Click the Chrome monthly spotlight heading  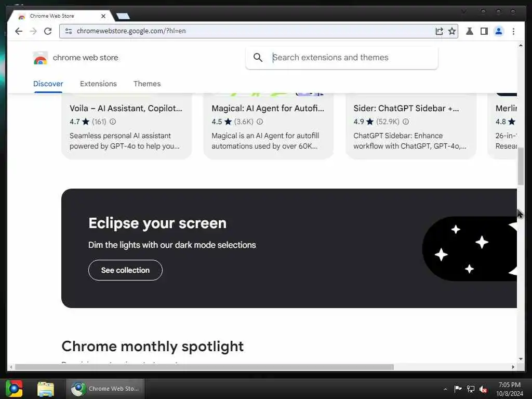tap(153, 347)
